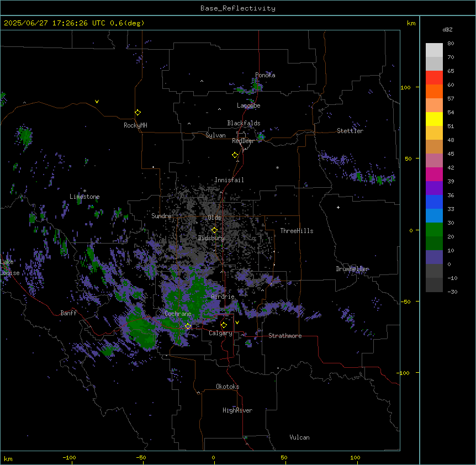Click the darkest grey -10 to -30 swatch
The height and width of the screenshot is (465, 476).
(434, 285)
